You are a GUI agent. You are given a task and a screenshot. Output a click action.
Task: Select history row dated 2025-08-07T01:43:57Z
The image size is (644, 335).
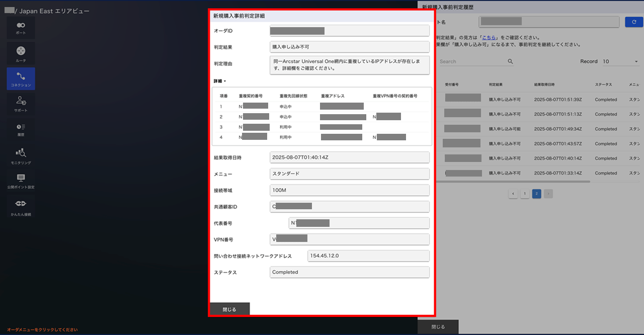coord(539,144)
